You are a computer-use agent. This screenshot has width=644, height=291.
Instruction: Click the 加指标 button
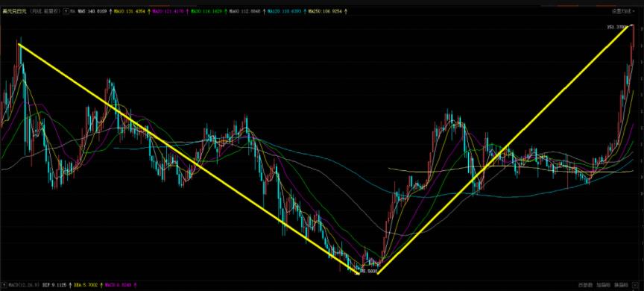click(x=602, y=285)
